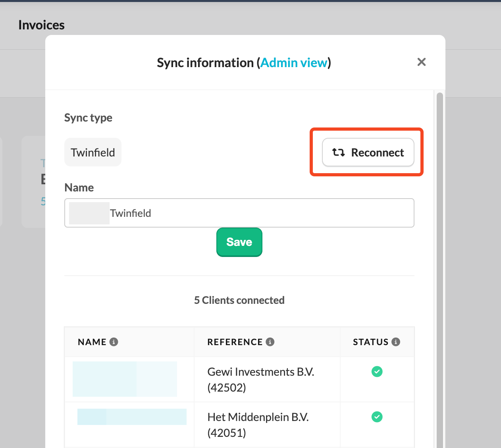
Task: Show info for the STATUS column
Action: click(x=396, y=342)
